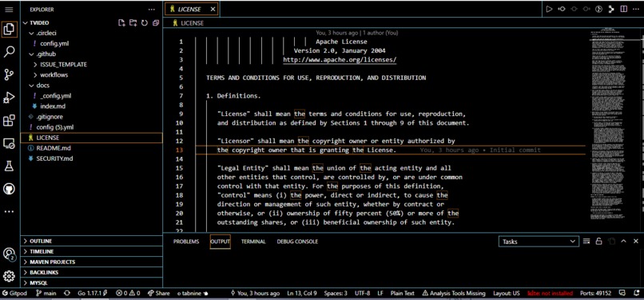The image size is (644, 300).
Task: Maximize the bottom panel size
Action: tap(623, 242)
